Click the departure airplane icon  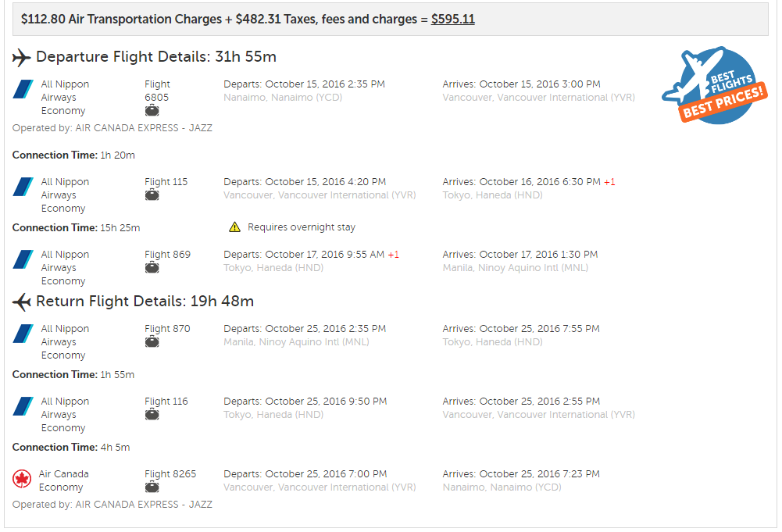tap(21, 57)
